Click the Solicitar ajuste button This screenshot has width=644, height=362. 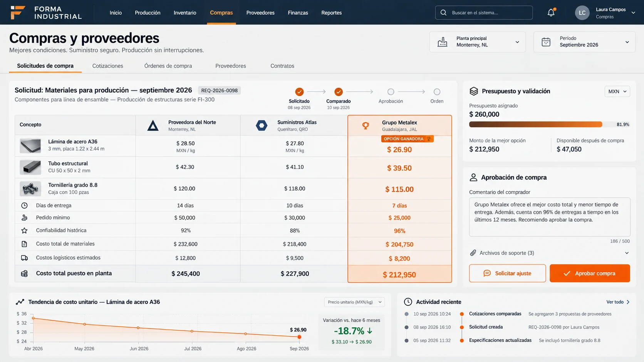[507, 273]
